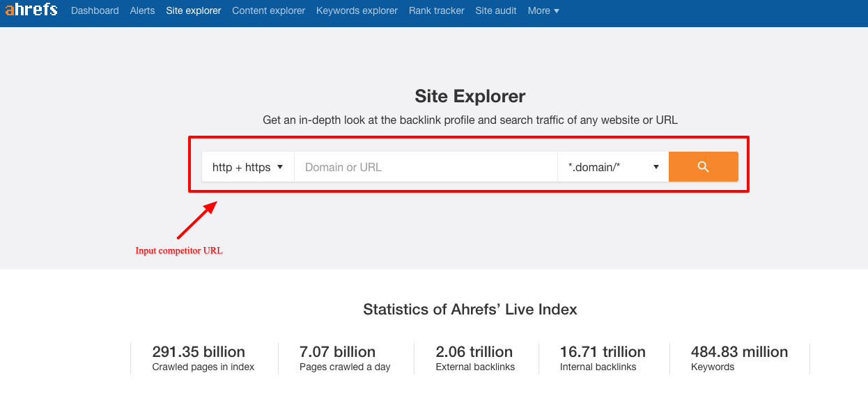Expand the More dropdown menu
This screenshot has width=868, height=414.
coord(543,10)
